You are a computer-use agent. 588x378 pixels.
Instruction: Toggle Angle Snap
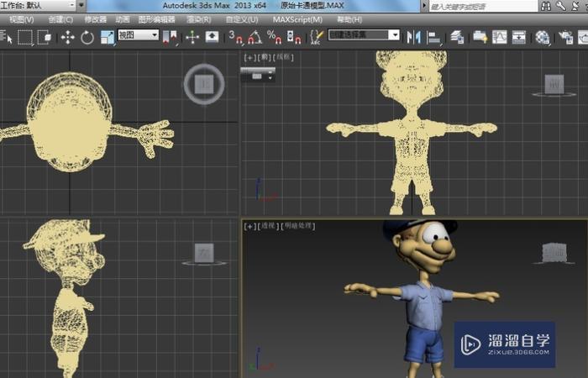point(255,38)
